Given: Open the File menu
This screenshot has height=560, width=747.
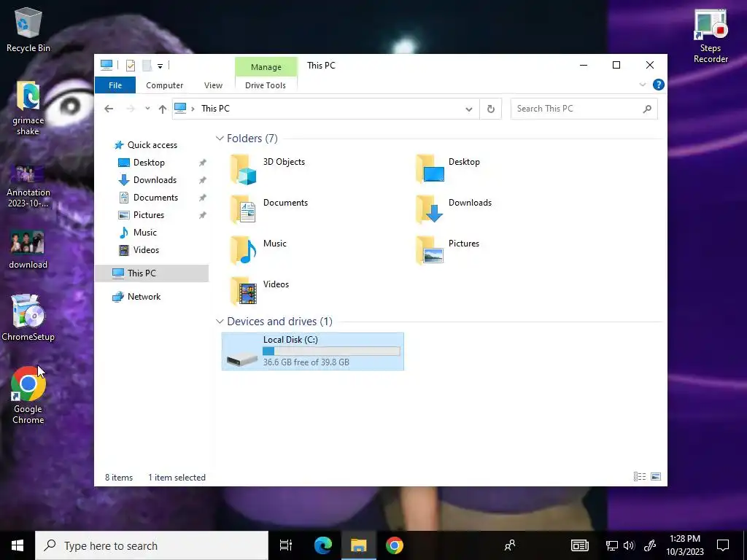Looking at the screenshot, I should (115, 85).
